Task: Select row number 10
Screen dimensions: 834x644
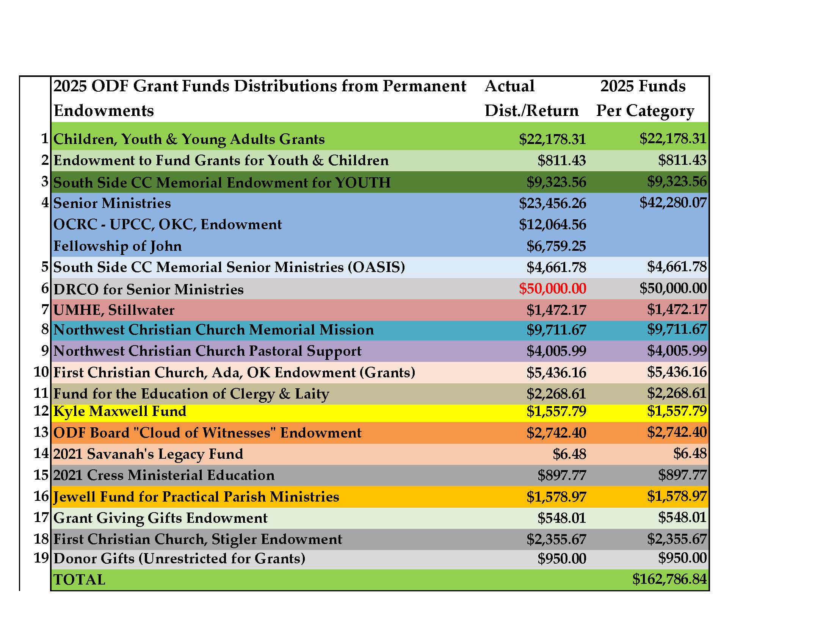Action: pos(42,372)
